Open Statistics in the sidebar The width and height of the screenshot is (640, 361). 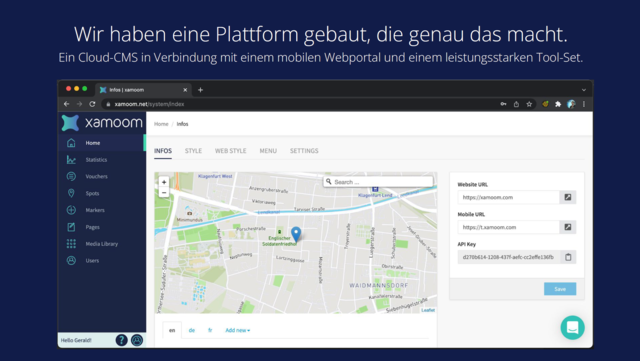tap(96, 159)
